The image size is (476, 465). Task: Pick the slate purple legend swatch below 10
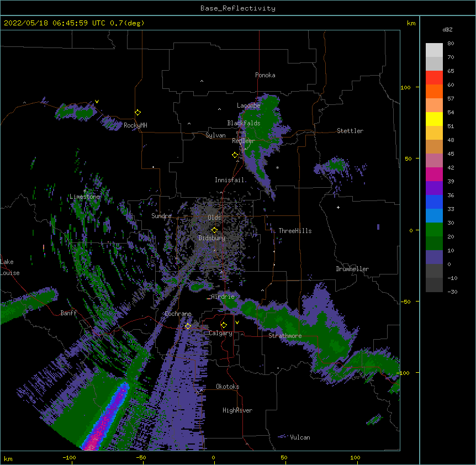coord(434,257)
